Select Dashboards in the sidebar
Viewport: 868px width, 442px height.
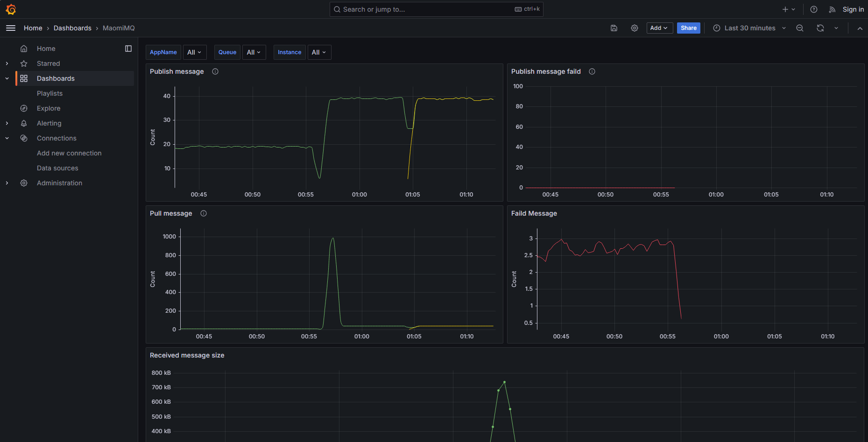coord(56,78)
